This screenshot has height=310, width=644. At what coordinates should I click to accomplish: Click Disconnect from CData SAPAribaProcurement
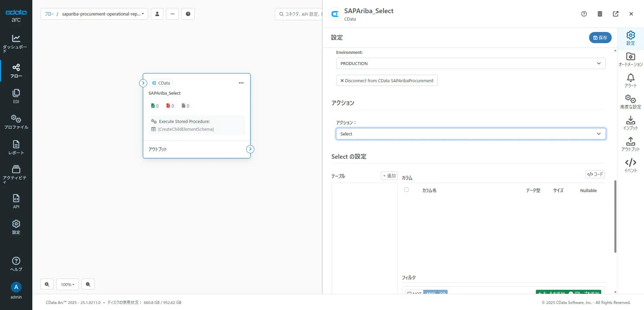click(x=387, y=81)
